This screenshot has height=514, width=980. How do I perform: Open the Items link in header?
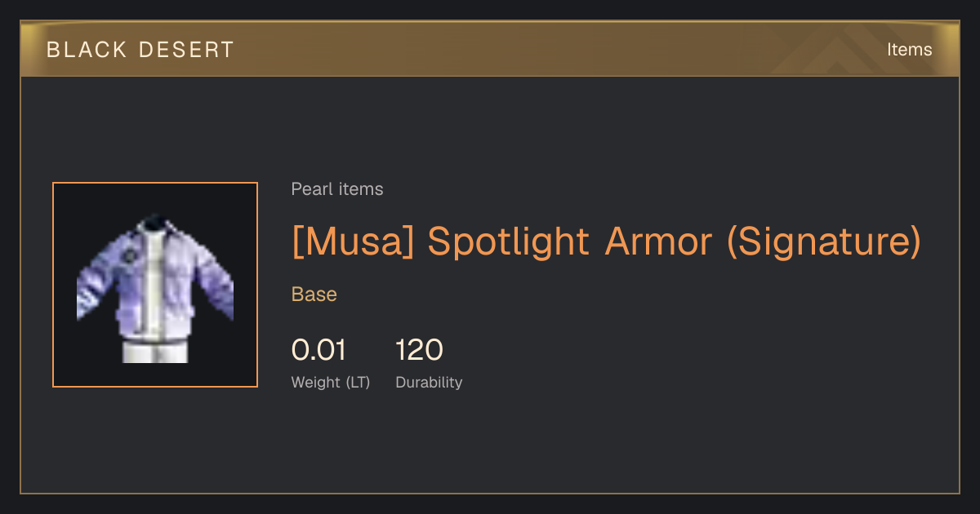pyautogui.click(x=909, y=50)
